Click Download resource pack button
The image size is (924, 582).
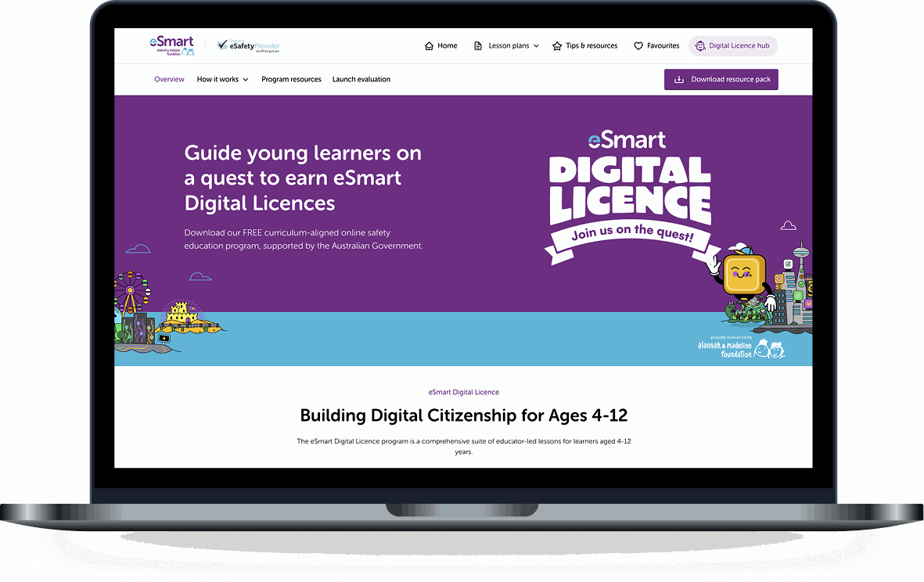(x=721, y=80)
